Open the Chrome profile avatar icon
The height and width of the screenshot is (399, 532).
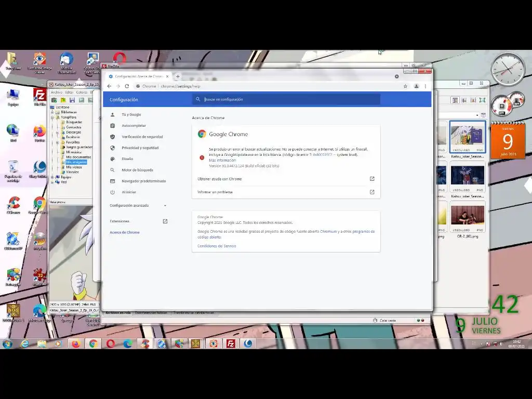click(416, 86)
